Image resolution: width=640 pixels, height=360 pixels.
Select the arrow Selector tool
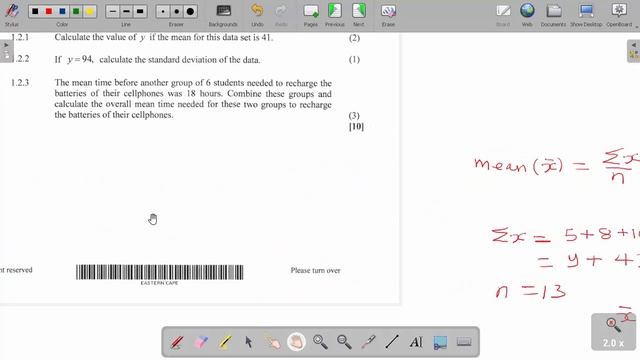249,342
